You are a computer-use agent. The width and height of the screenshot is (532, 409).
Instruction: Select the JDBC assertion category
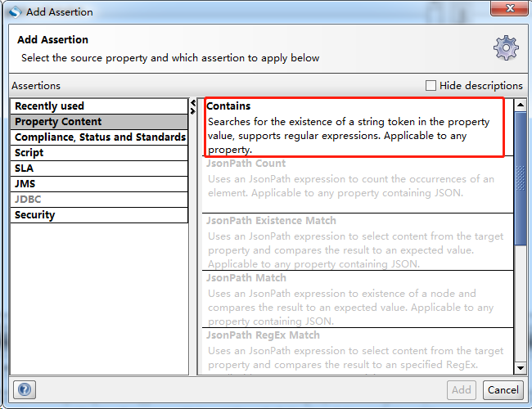click(99, 200)
